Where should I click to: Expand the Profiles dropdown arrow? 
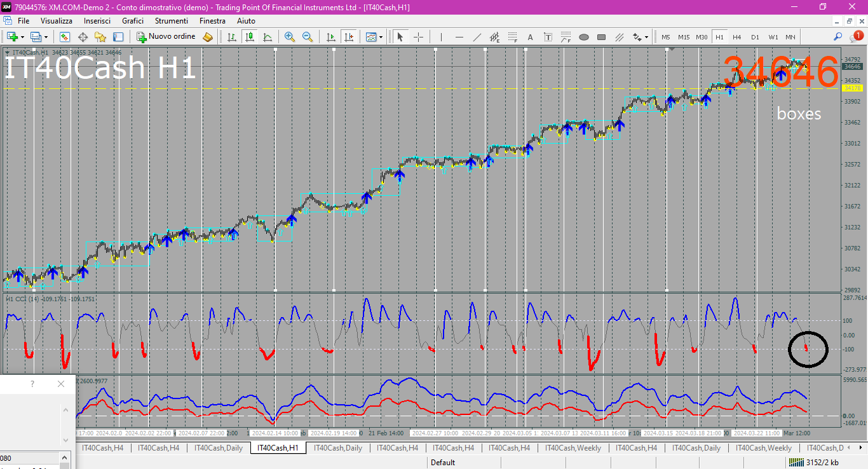coord(46,37)
